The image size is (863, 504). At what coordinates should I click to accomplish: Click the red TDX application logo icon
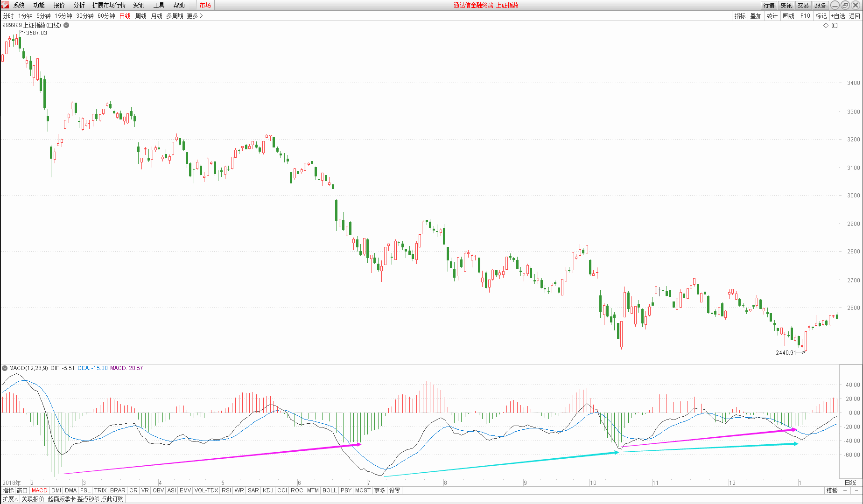click(5, 5)
